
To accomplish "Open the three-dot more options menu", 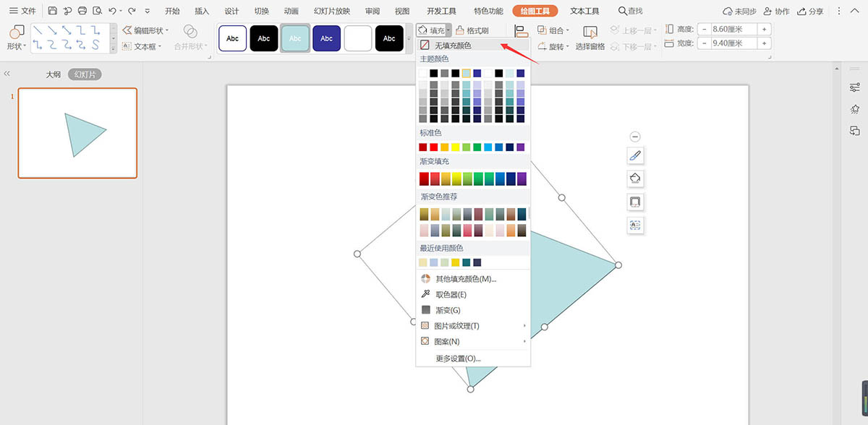I will click(x=840, y=12).
